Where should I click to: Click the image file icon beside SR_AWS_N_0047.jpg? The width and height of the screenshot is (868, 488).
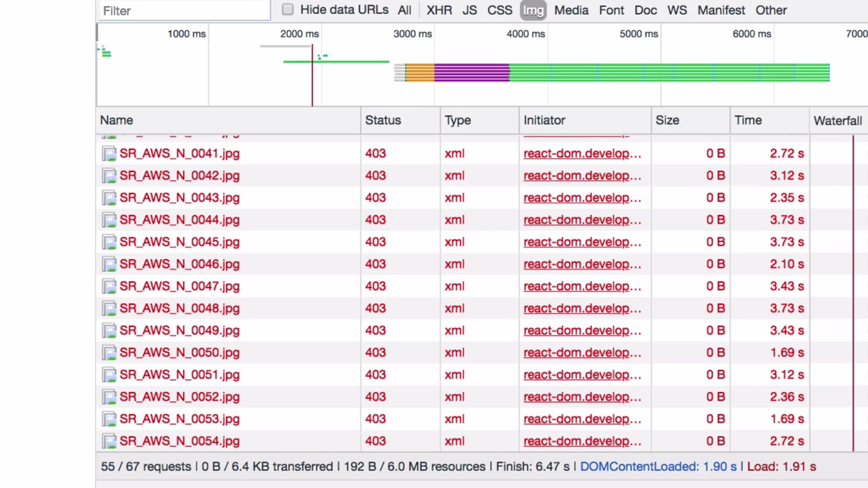tap(109, 287)
